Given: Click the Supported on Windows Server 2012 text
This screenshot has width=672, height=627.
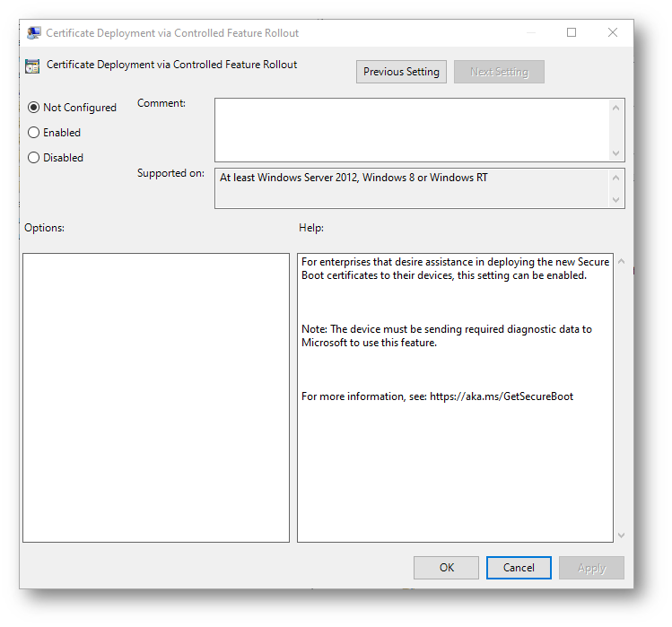Looking at the screenshot, I should pyautogui.click(x=353, y=178).
